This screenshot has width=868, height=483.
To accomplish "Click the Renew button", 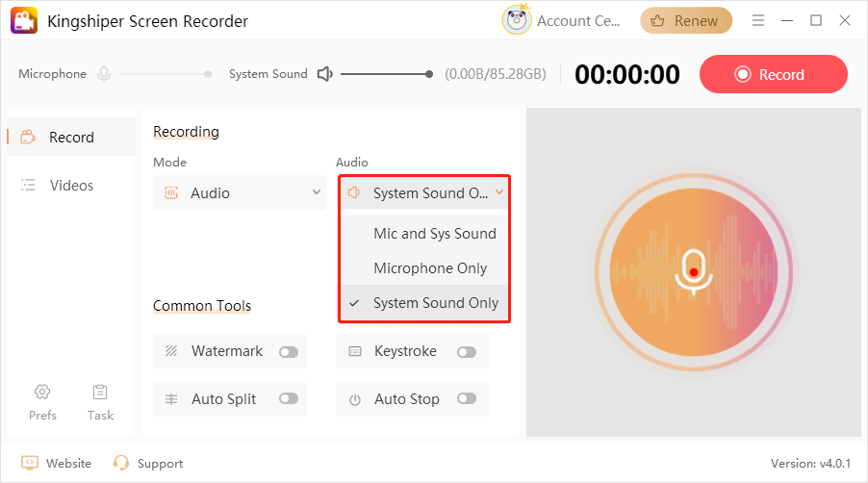I will [x=686, y=20].
